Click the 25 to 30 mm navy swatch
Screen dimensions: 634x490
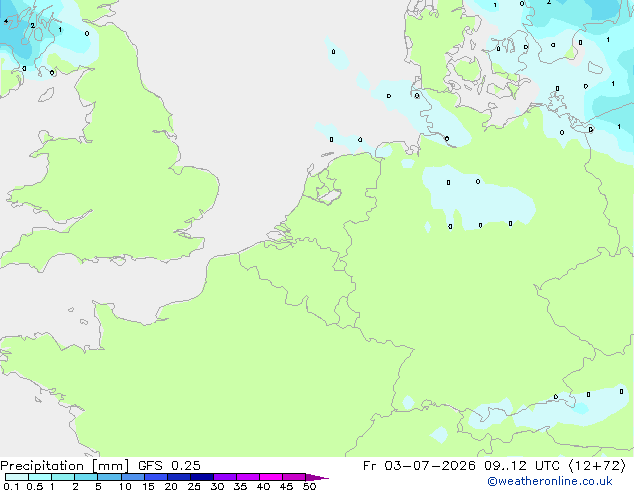202,477
